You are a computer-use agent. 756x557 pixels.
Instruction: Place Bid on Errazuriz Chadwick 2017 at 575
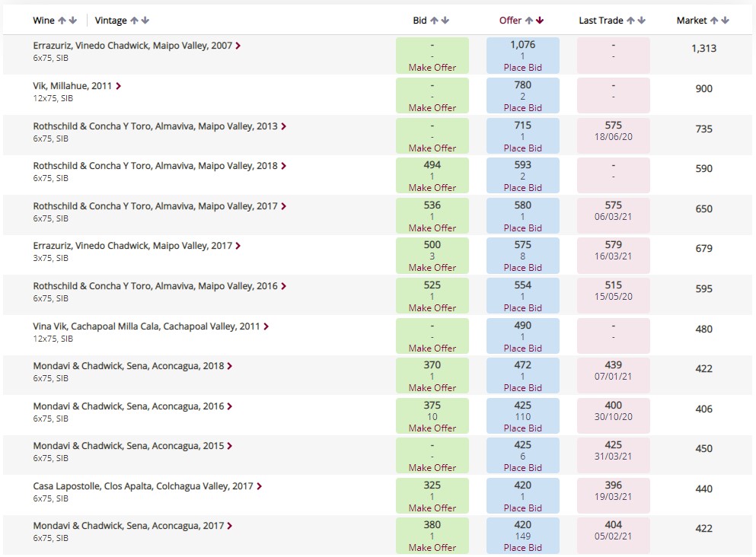pyautogui.click(x=522, y=267)
